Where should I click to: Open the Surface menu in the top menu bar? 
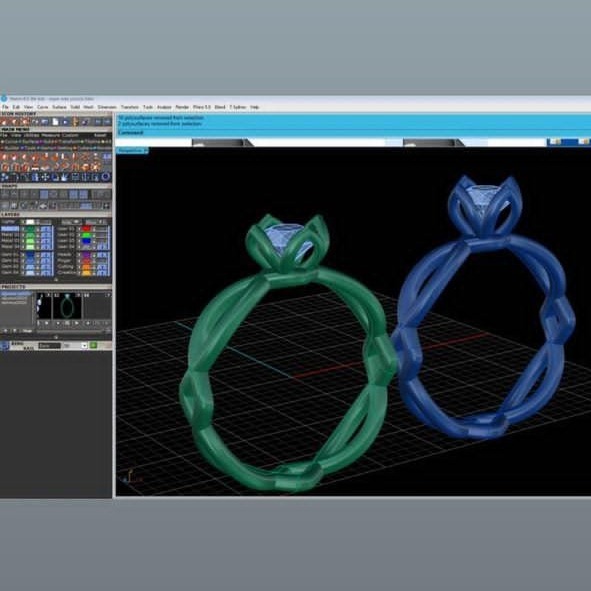pyautogui.click(x=59, y=107)
